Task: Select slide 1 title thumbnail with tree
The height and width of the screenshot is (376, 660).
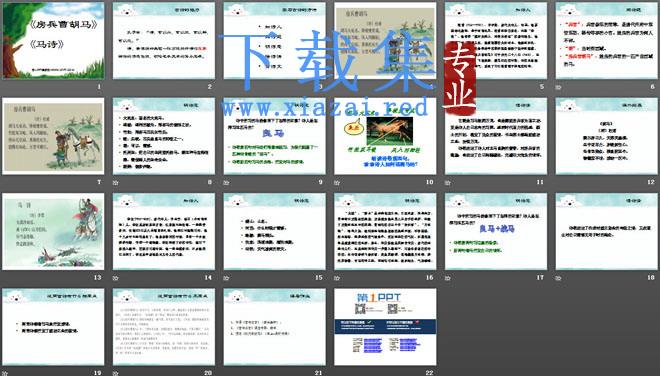Action: click(x=53, y=40)
